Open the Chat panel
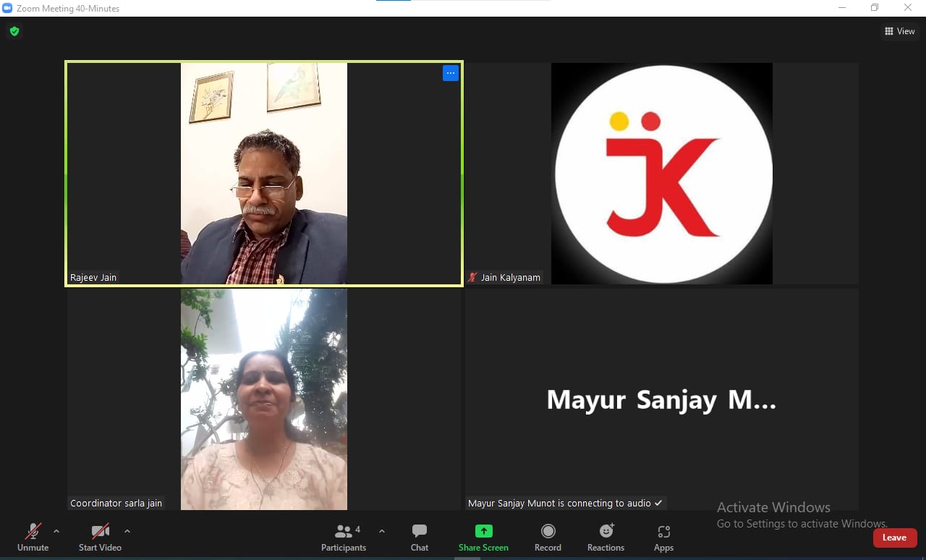The width and height of the screenshot is (926, 560). [420, 537]
